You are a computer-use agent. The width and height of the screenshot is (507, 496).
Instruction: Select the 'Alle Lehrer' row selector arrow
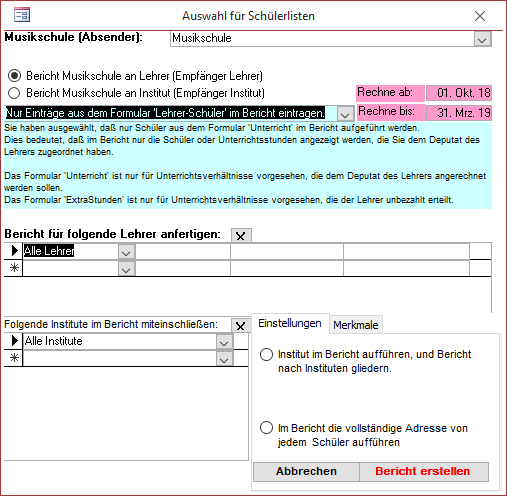tap(14, 251)
